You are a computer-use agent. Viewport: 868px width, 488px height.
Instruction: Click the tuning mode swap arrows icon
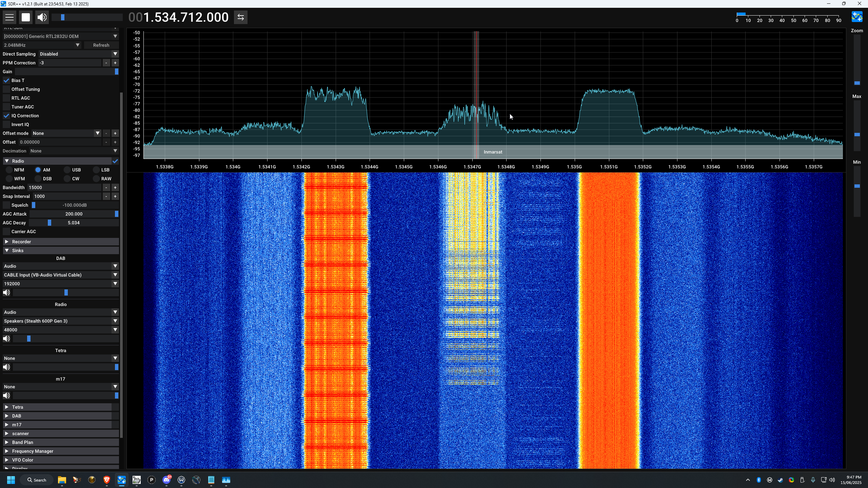pos(241,17)
